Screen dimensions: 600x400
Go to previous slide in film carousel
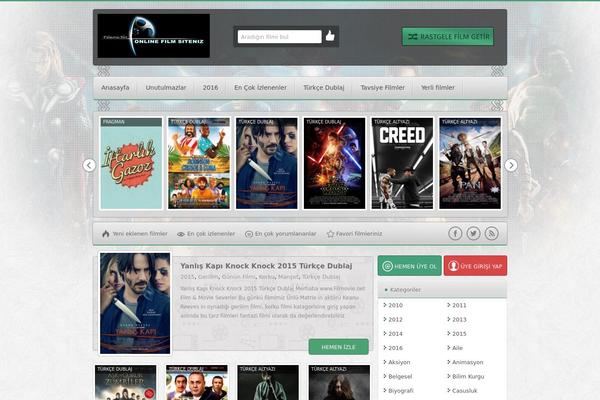click(x=89, y=165)
